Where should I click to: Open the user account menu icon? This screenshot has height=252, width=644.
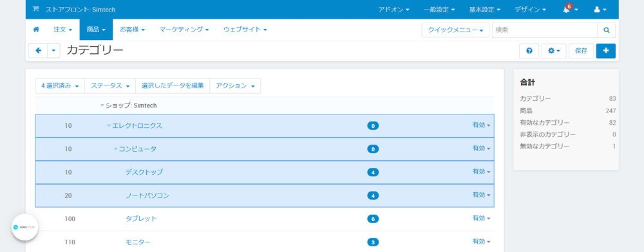pos(600,10)
